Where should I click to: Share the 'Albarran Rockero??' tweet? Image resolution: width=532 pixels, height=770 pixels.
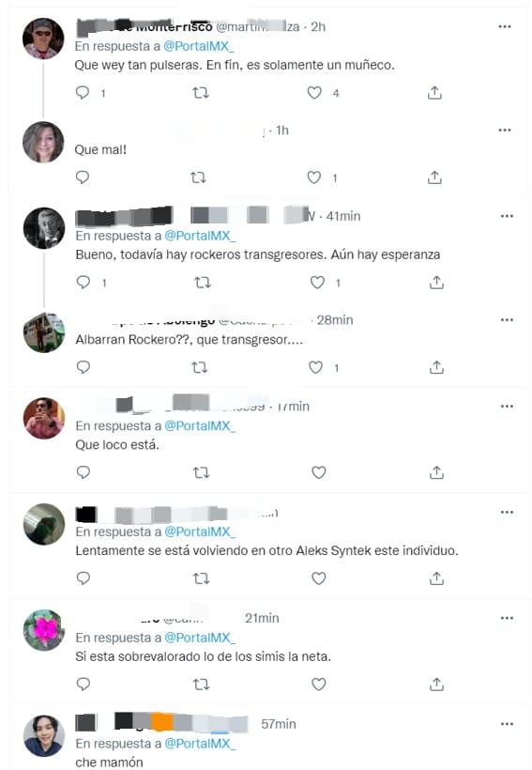[436, 367]
